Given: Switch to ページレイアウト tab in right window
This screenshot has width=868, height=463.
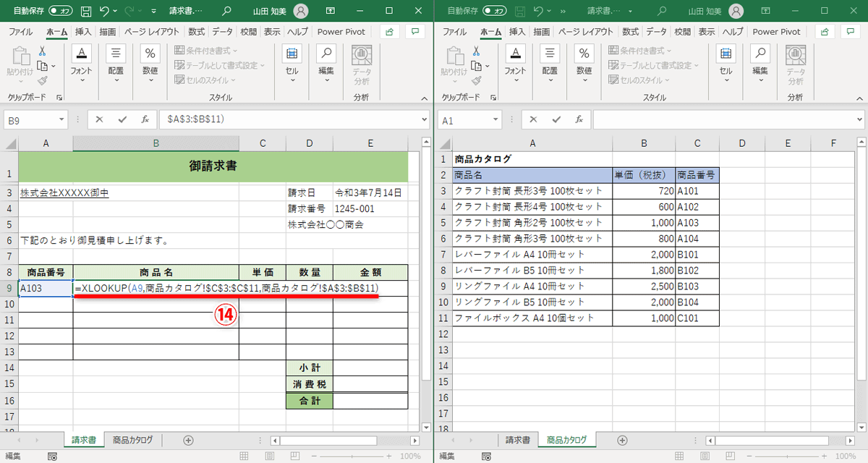Looking at the screenshot, I should tap(587, 32).
